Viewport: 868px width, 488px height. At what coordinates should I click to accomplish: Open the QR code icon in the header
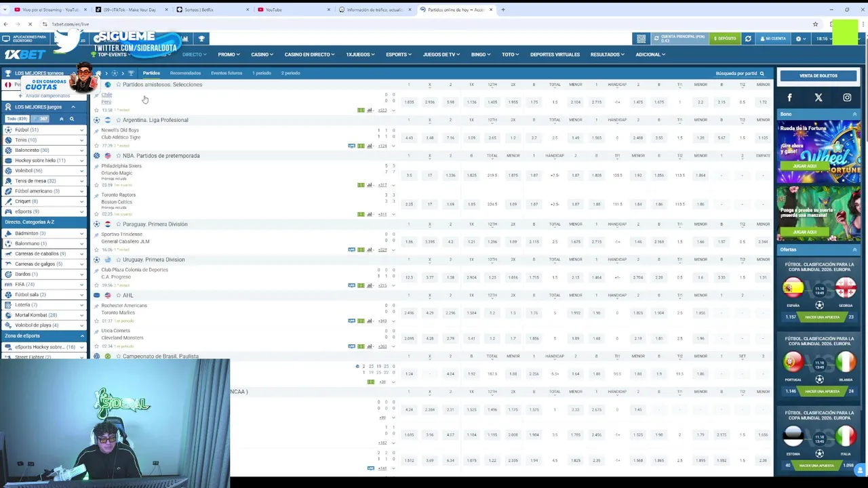(x=642, y=39)
